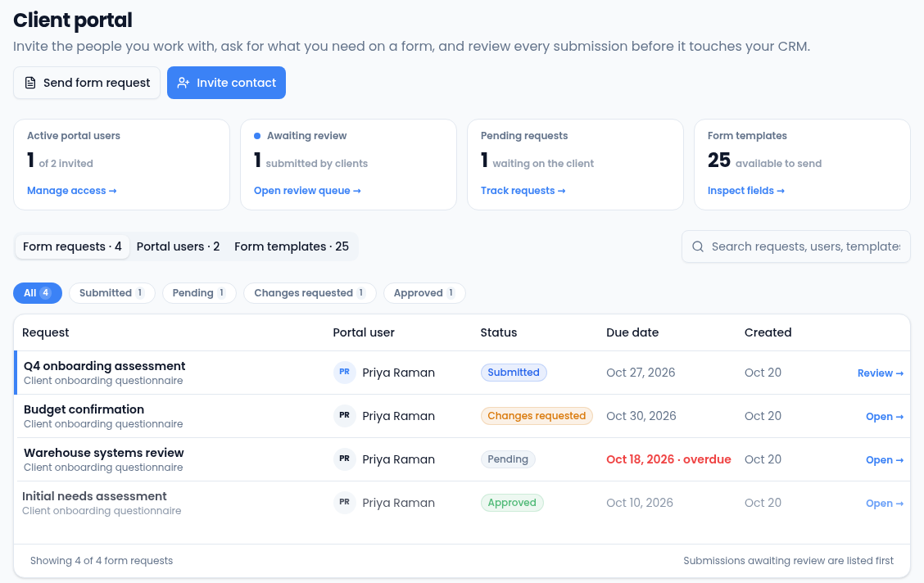Click the document icon in Send form request
The image size is (924, 583).
30,83
